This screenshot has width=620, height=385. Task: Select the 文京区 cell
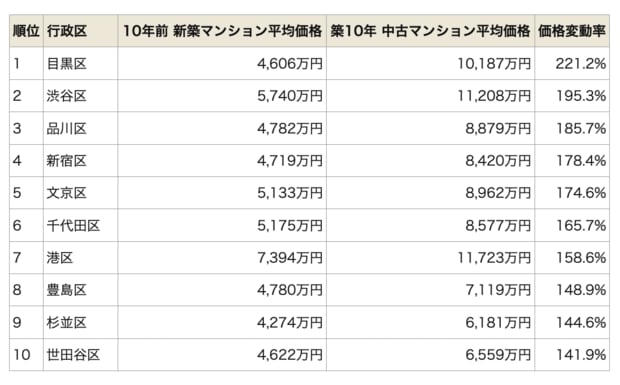pos(80,193)
